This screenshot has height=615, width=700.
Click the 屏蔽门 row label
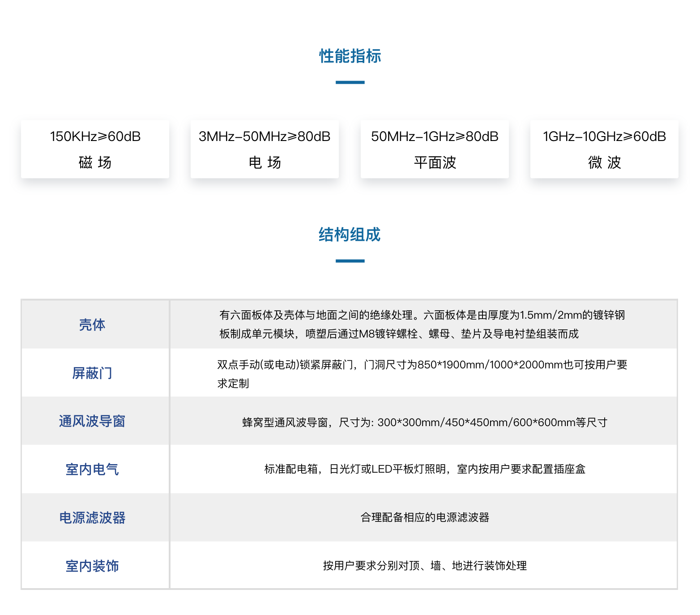[92, 373]
